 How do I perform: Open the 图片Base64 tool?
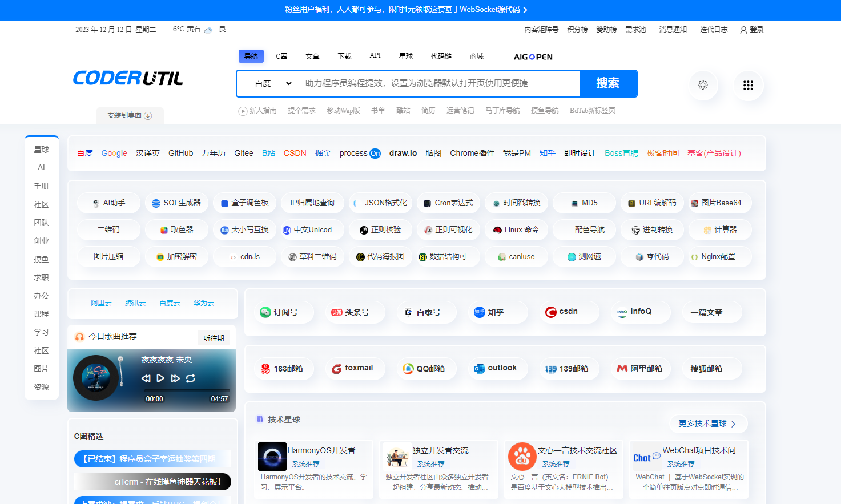[x=720, y=203]
